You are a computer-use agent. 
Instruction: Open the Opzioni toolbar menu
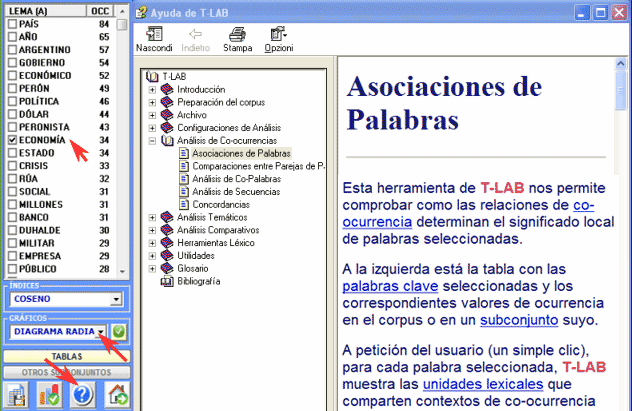pyautogui.click(x=279, y=39)
